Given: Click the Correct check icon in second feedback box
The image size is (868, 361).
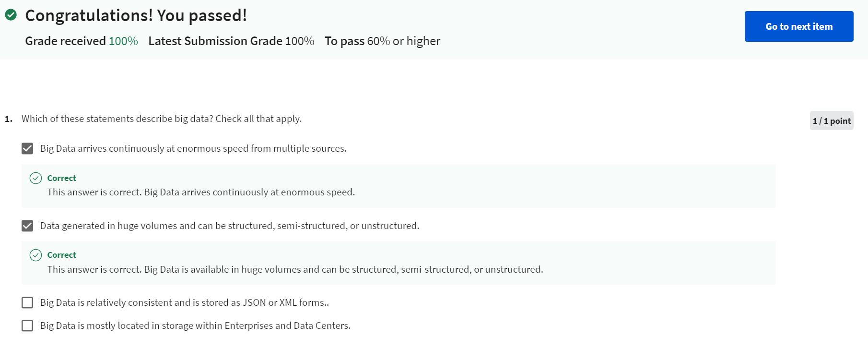Looking at the screenshot, I should tap(36, 255).
